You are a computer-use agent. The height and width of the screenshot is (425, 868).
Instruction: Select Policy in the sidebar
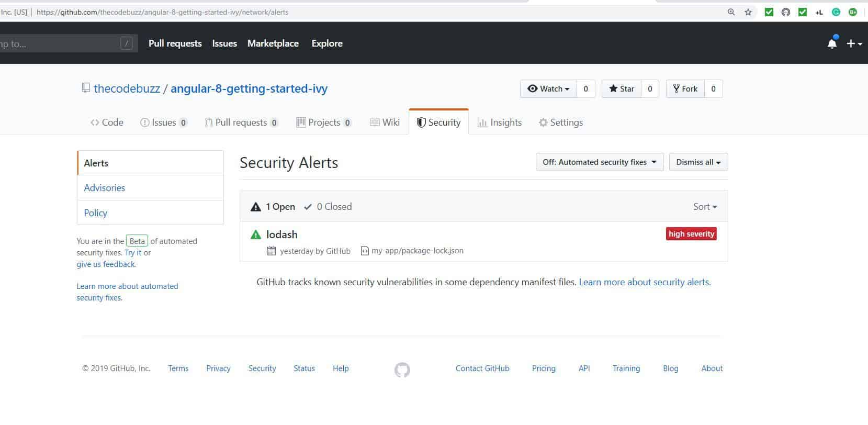[150, 213]
